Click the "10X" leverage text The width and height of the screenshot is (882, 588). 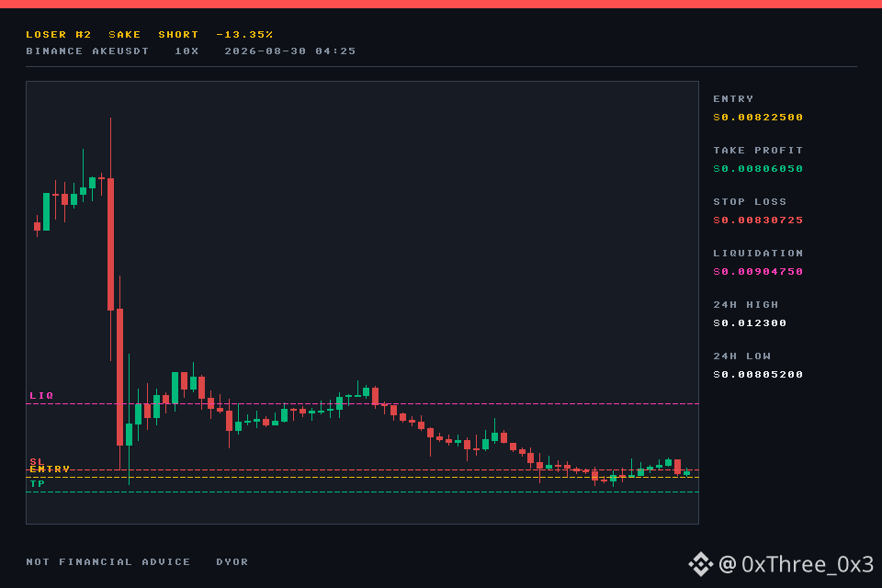pyautogui.click(x=187, y=51)
